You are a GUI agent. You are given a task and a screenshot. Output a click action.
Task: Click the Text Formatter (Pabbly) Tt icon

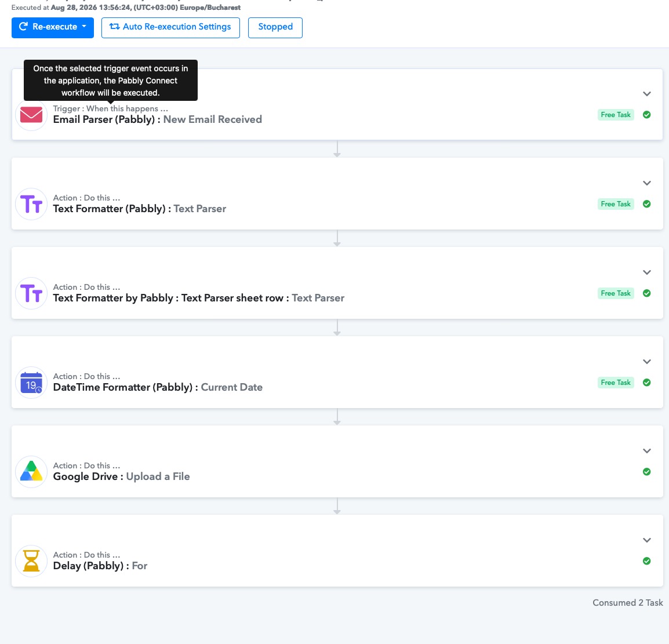[x=31, y=204]
